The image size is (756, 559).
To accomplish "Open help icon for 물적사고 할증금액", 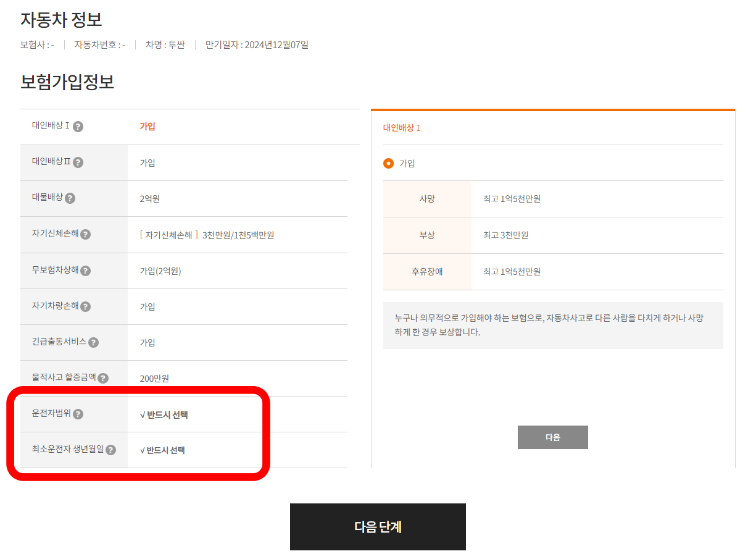I will click(103, 379).
